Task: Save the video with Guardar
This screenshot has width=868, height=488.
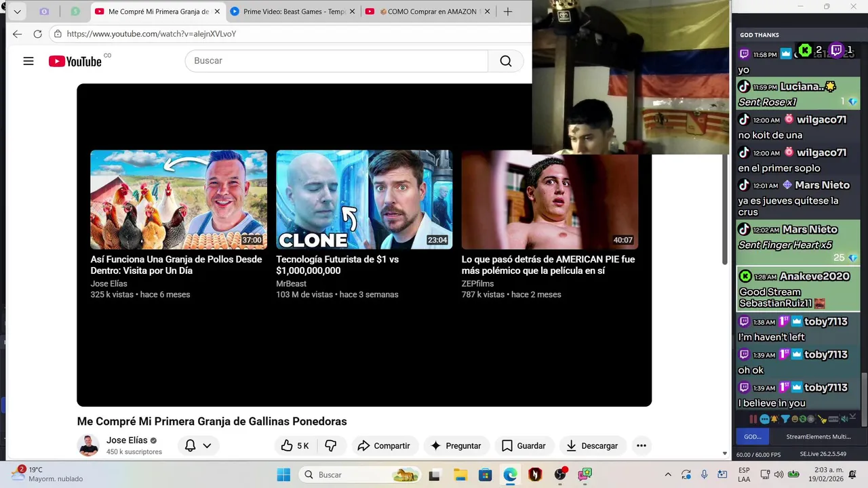Action: 524,445
